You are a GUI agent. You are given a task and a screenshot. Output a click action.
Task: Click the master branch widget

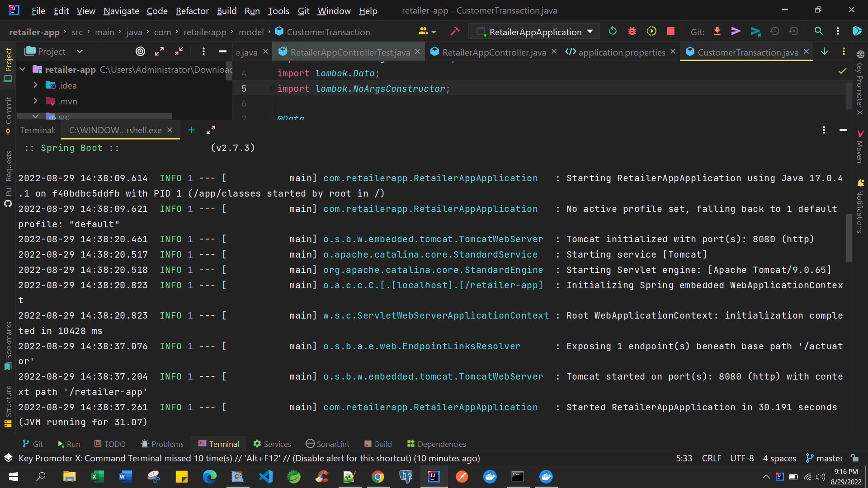824,458
